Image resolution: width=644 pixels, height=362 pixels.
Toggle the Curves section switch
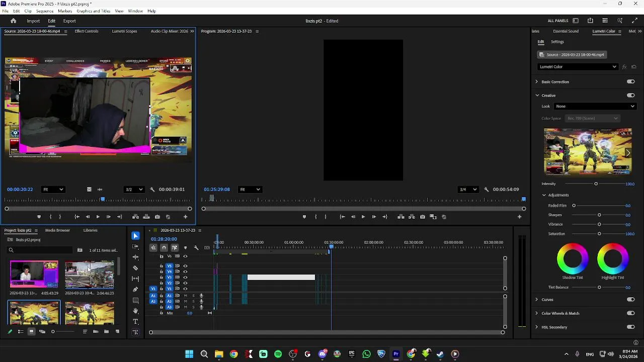pyautogui.click(x=630, y=299)
